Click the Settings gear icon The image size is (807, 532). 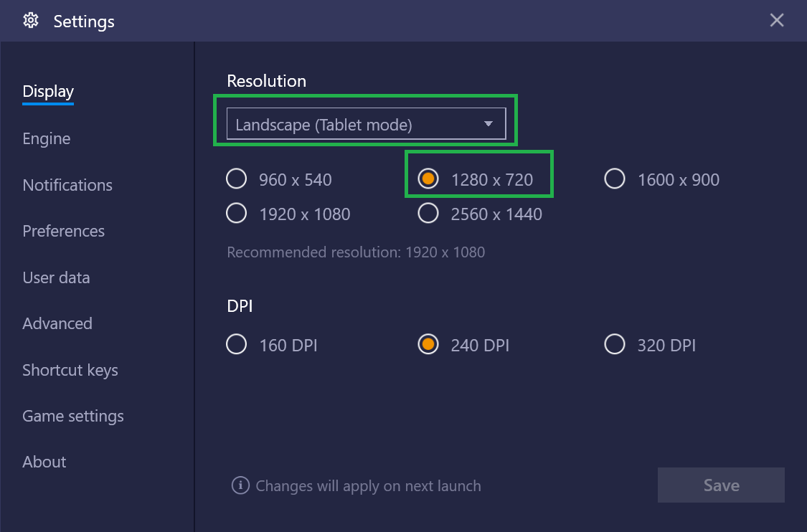[x=31, y=21]
